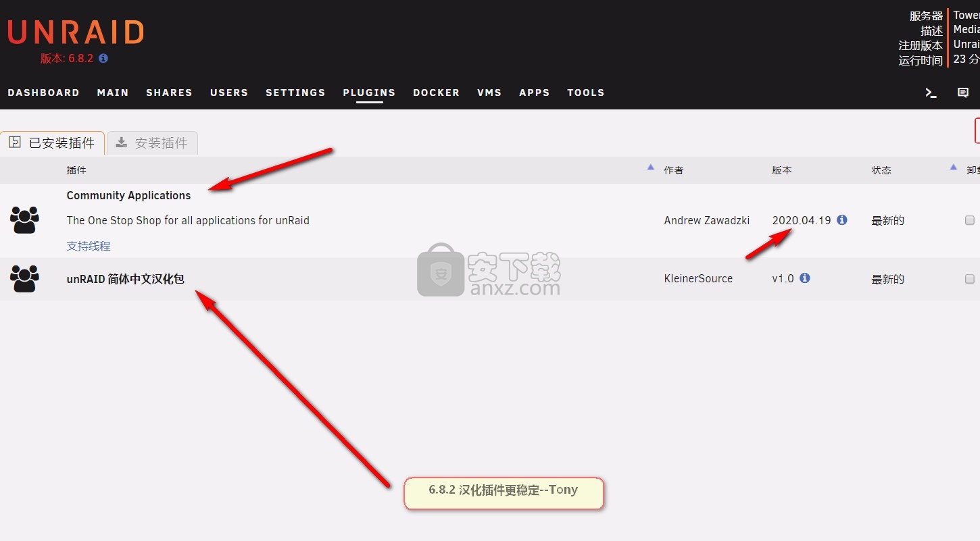Click info icon next to version 6.8.2
This screenshot has height=541, width=980.
103,58
